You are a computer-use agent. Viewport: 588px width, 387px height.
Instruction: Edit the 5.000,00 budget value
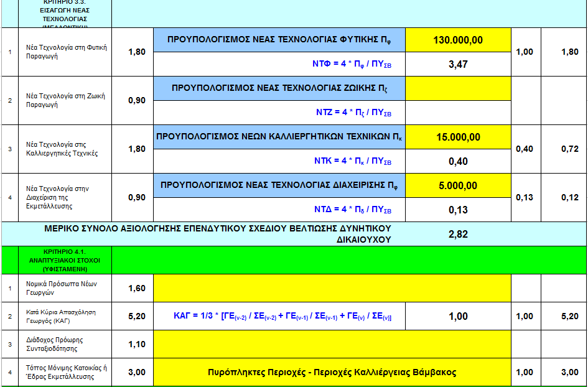coord(458,185)
